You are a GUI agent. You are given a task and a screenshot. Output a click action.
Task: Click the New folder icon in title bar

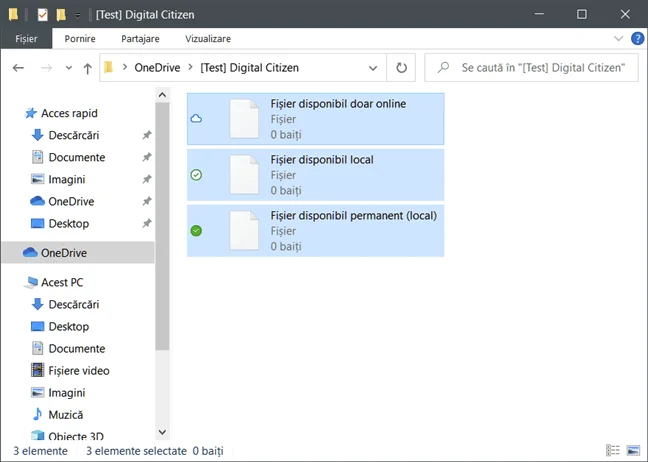tap(61, 15)
